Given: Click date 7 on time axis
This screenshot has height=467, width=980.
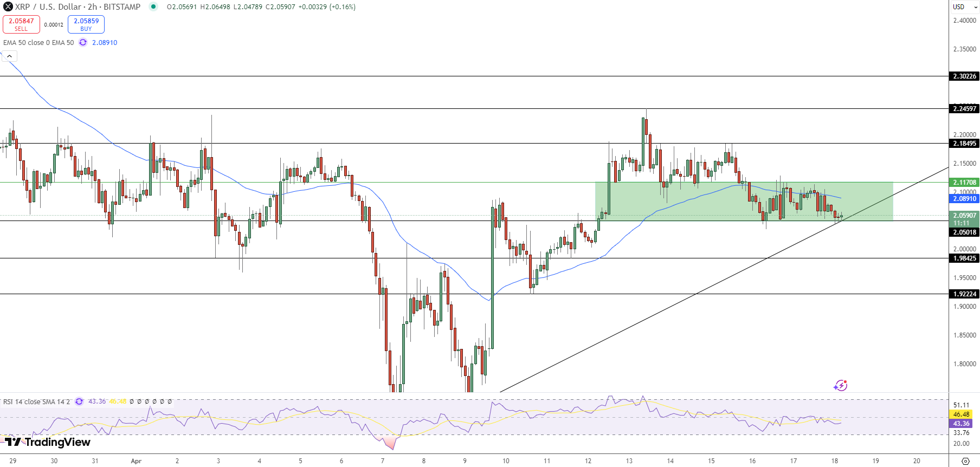Looking at the screenshot, I should click(x=383, y=461).
